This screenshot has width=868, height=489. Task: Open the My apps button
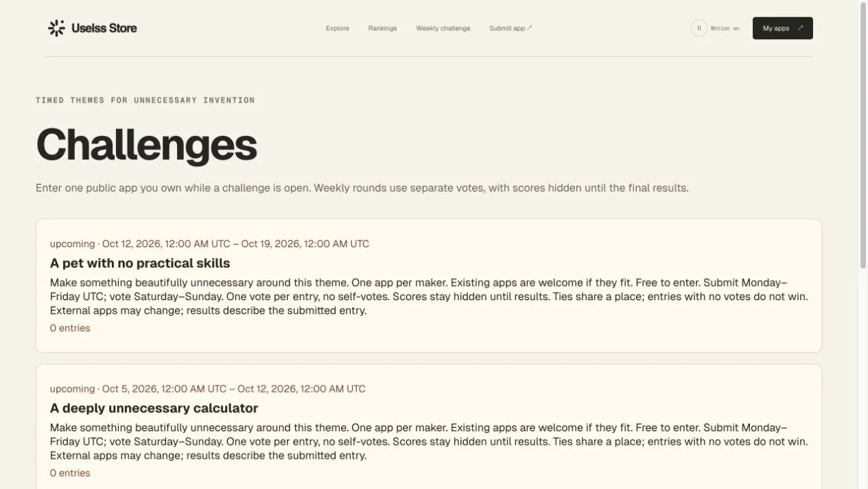click(x=782, y=28)
